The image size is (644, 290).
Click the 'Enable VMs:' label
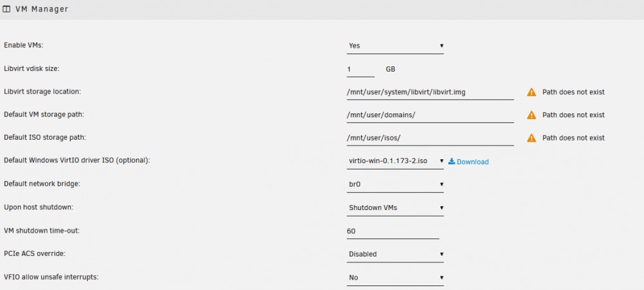coord(23,45)
